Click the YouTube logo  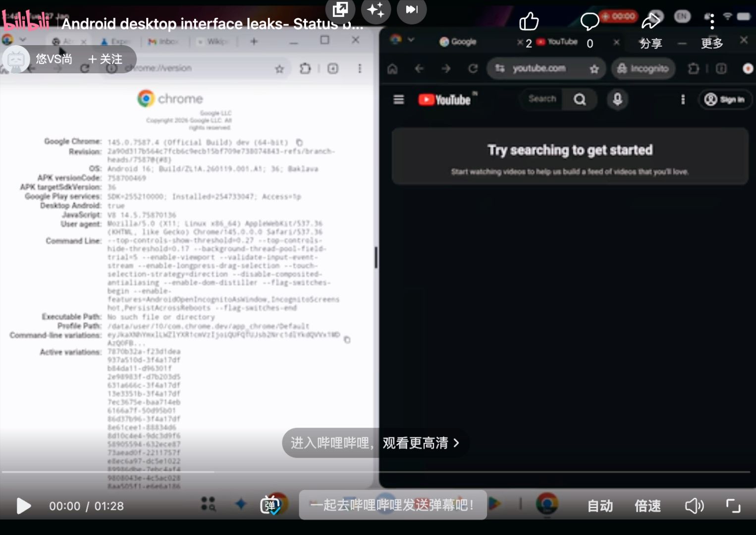pyautogui.click(x=445, y=100)
